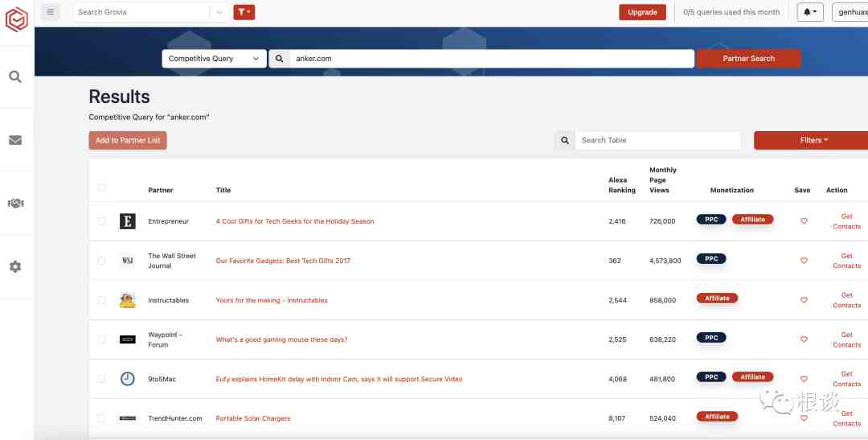Sort by Partner column header
This screenshot has width=868, height=440.
tap(161, 190)
